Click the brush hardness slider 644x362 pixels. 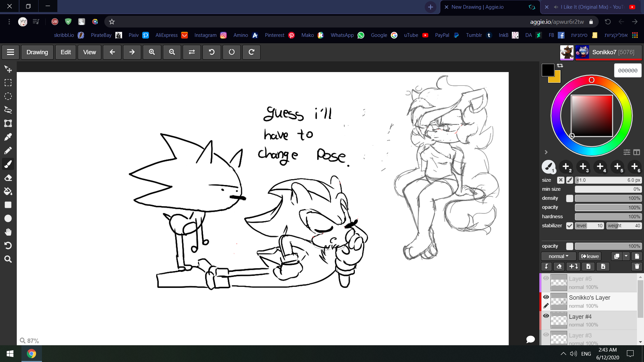coord(608,217)
